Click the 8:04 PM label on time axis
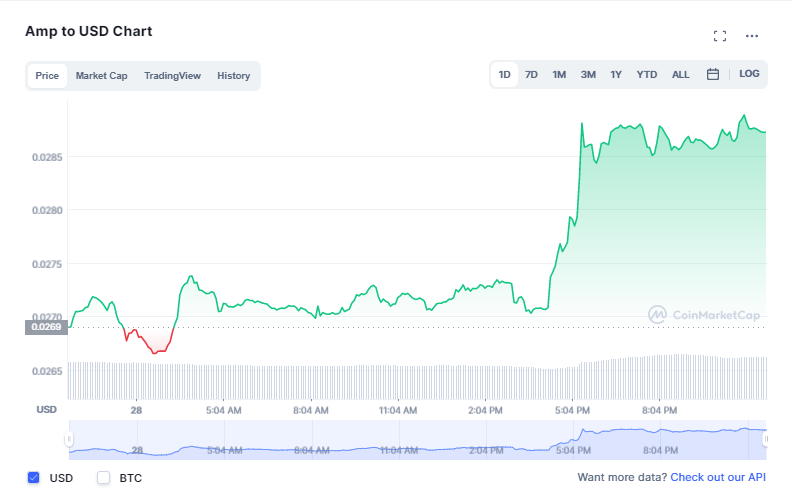Viewport: 792px width, 502px height. [x=659, y=411]
